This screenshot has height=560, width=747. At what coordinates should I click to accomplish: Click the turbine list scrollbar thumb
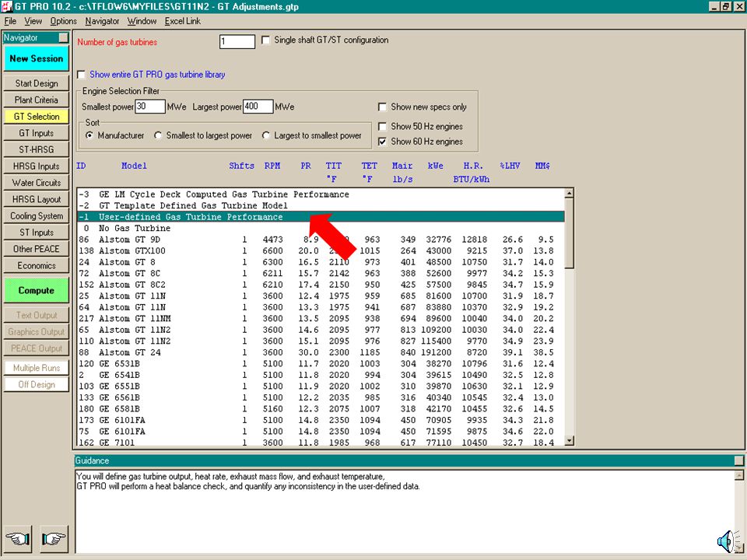point(569,233)
